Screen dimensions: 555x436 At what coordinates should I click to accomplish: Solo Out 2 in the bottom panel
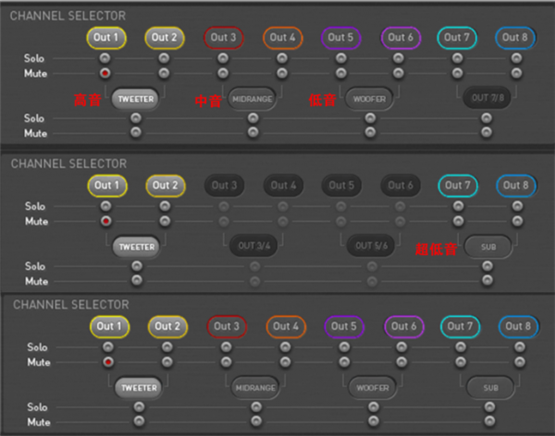(x=167, y=347)
